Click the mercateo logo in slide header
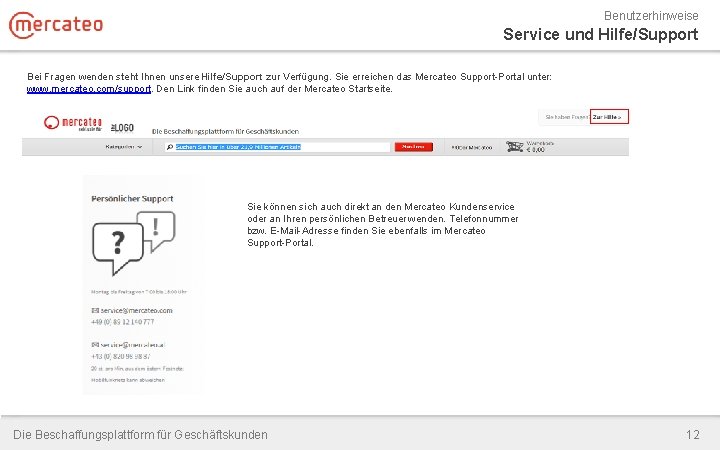 (56, 25)
